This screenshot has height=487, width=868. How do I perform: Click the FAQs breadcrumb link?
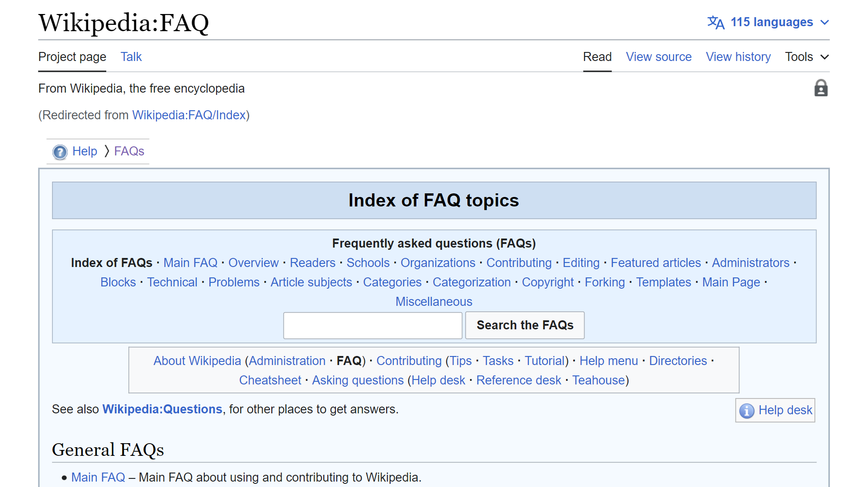[x=129, y=151]
